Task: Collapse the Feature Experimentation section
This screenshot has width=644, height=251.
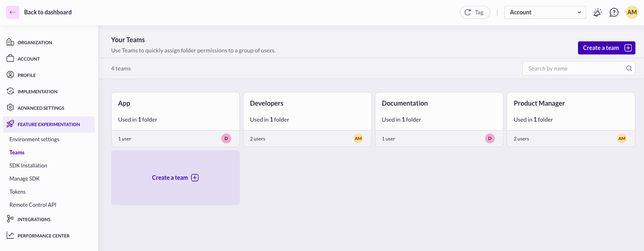Action: coord(48,124)
